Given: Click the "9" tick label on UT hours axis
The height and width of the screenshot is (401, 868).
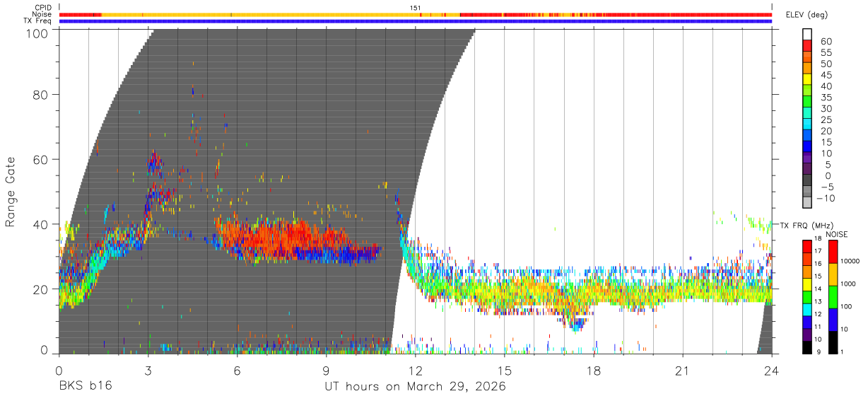Looking at the screenshot, I should tap(326, 371).
